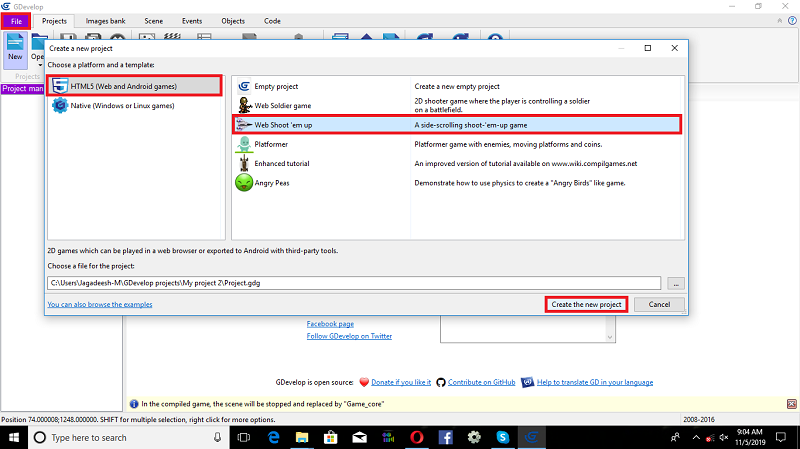Click the blue info icon in yellow bar
The height and width of the screenshot is (449, 800).
click(x=134, y=404)
